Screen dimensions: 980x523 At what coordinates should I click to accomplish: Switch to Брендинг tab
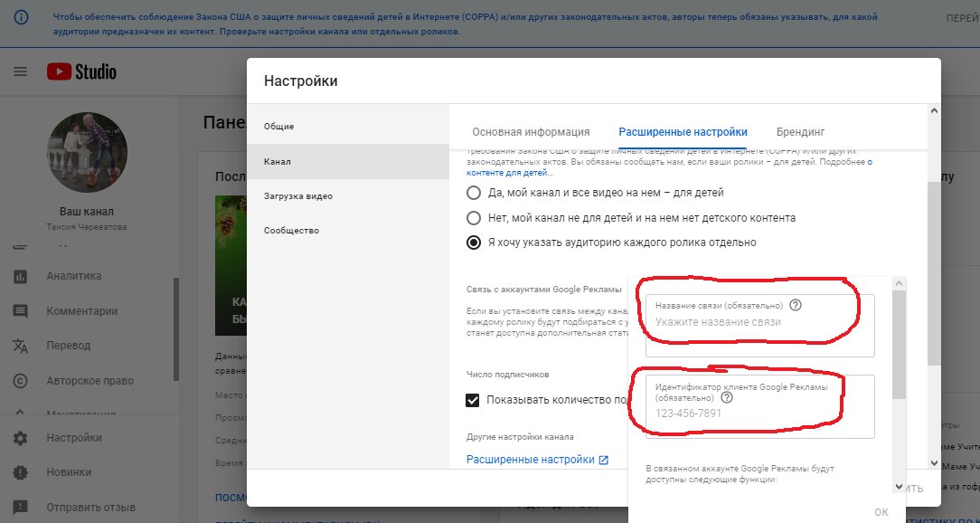pos(801,132)
